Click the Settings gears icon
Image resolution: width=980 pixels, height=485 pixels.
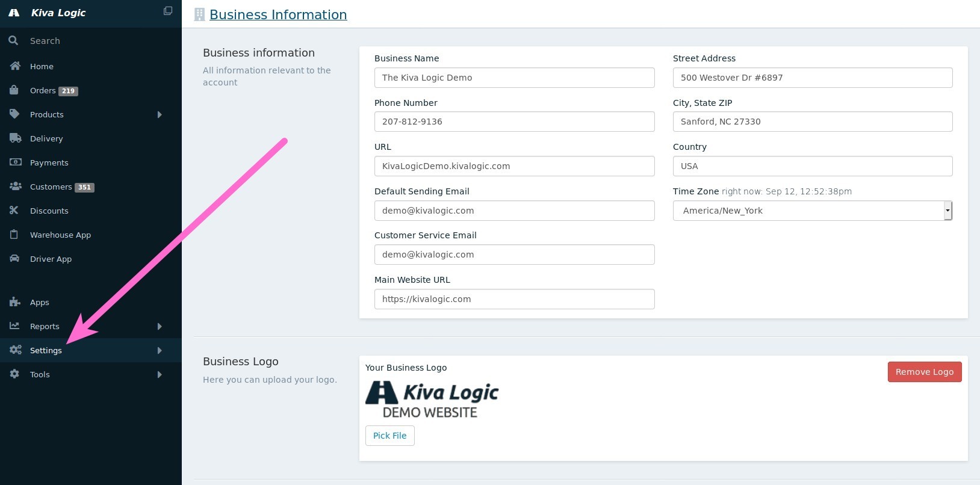coord(16,350)
